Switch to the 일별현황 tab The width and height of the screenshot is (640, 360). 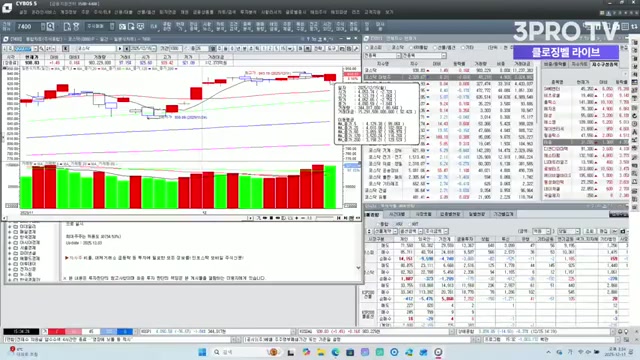coord(477,214)
